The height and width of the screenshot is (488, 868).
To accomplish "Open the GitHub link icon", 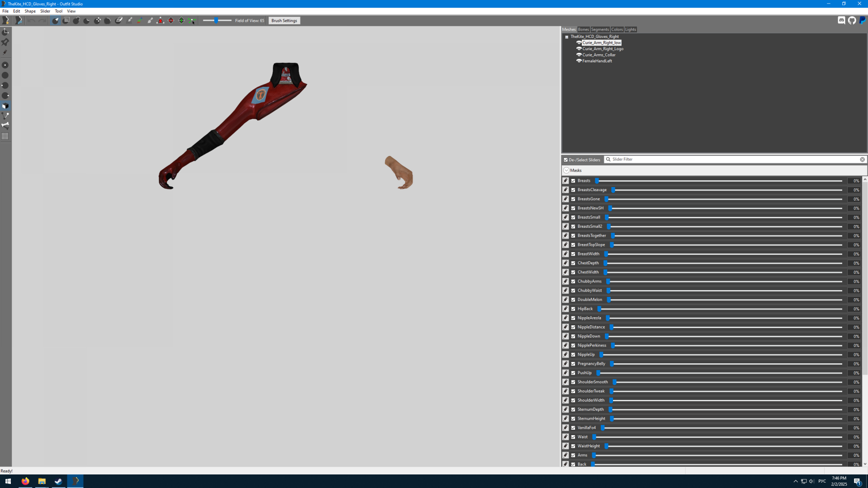I will click(x=852, y=20).
